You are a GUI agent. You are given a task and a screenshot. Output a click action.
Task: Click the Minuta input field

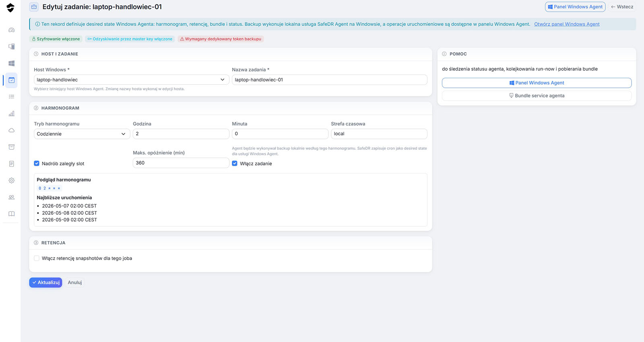[x=280, y=134]
